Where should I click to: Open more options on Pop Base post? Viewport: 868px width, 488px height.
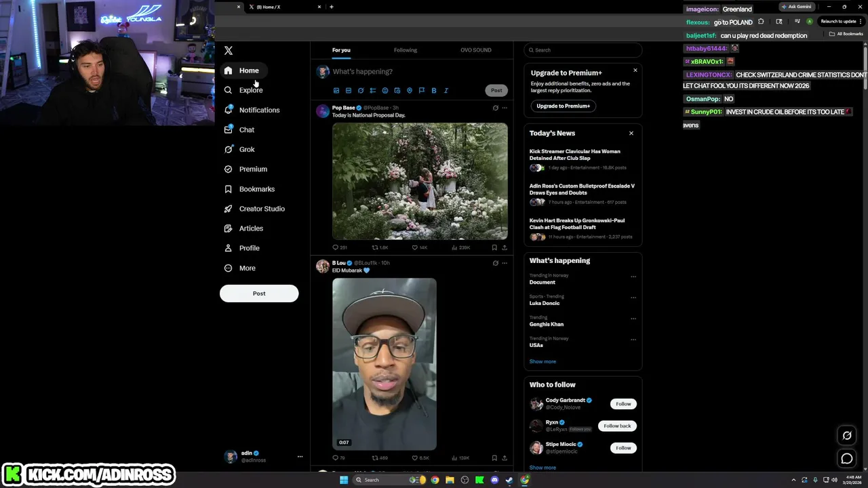click(505, 108)
